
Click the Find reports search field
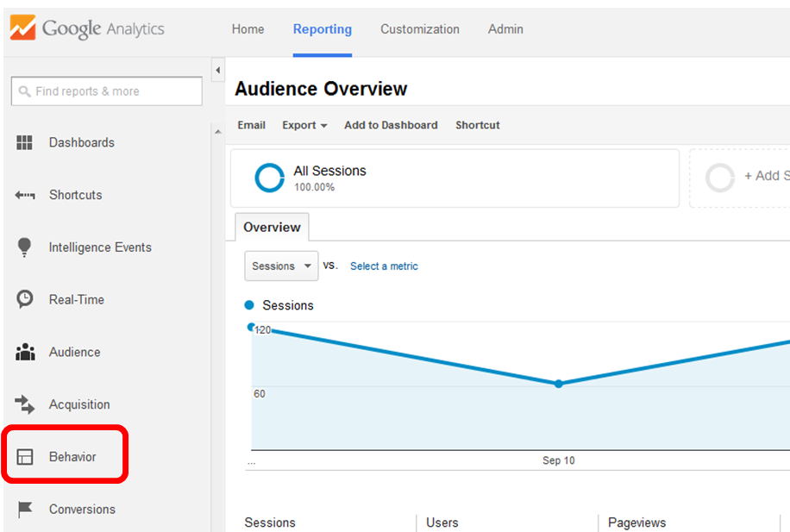pos(107,91)
